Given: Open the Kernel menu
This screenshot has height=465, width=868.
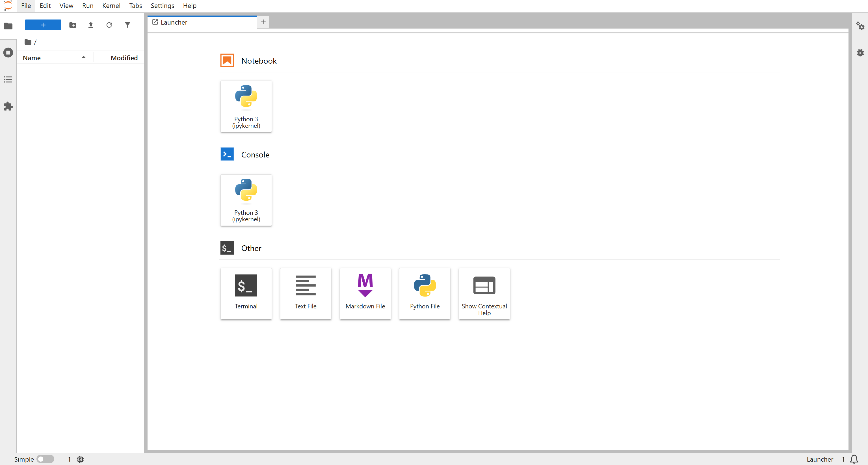Looking at the screenshot, I should click(x=111, y=6).
